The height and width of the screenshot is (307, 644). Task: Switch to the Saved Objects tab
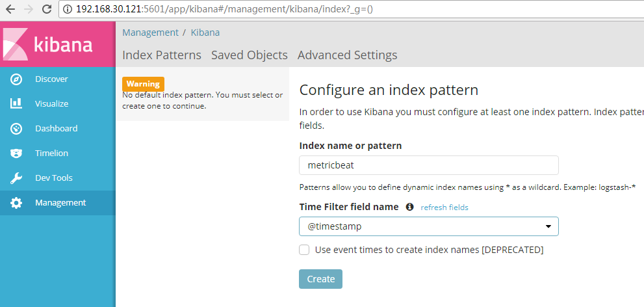[x=250, y=55]
